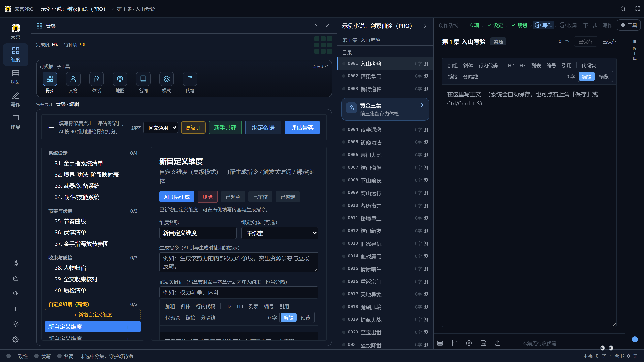The image size is (644, 362).
Task: Click the 新手共建 button
Action: point(225,128)
